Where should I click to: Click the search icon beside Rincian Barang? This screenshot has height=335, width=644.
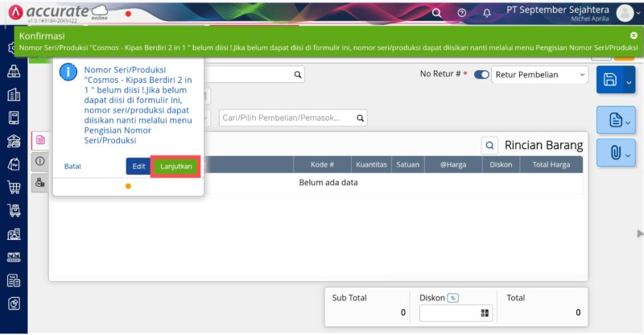click(489, 146)
